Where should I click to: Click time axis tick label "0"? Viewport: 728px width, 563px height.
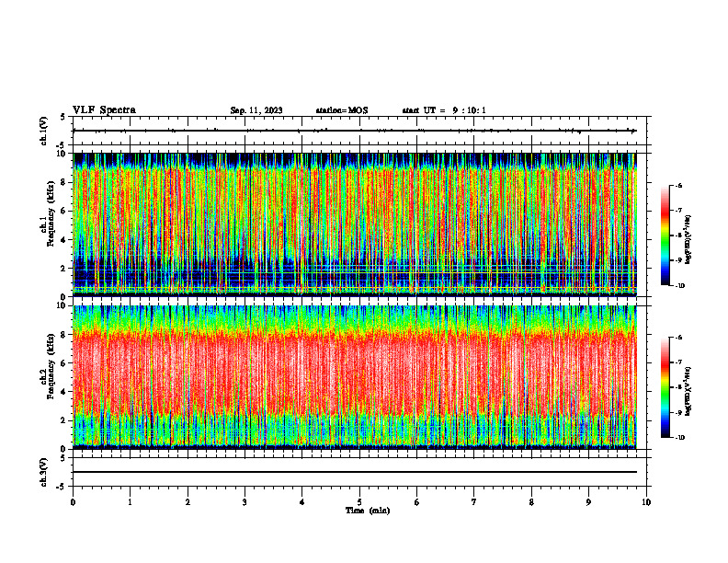click(x=73, y=502)
